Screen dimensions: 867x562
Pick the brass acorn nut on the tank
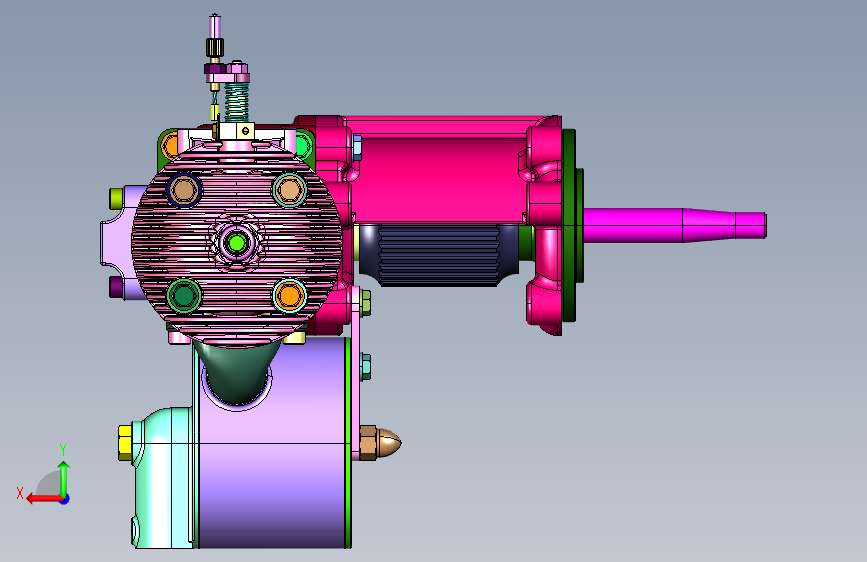click(380, 443)
